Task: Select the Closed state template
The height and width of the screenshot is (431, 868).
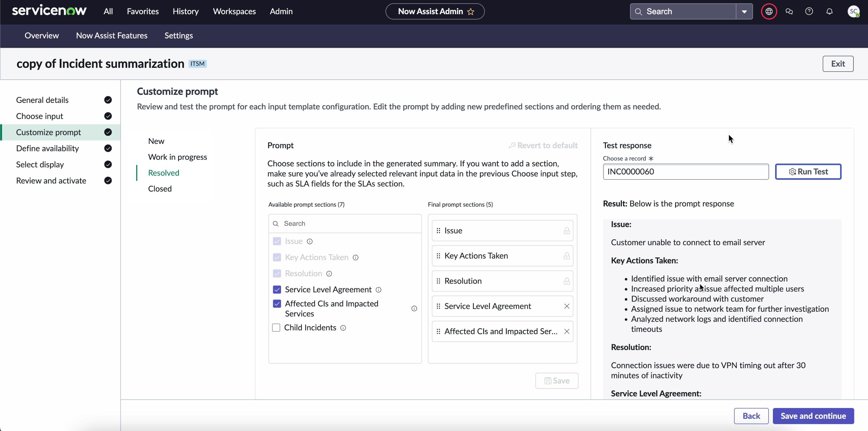Action: point(160,189)
